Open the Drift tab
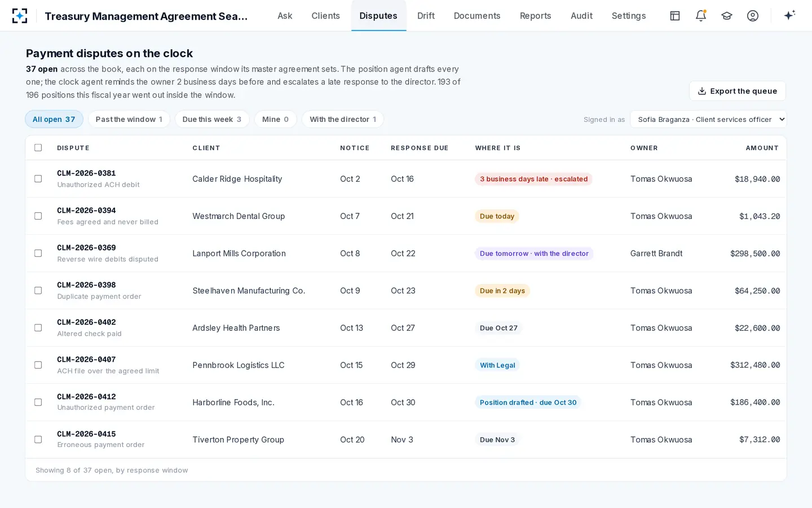 [426, 16]
